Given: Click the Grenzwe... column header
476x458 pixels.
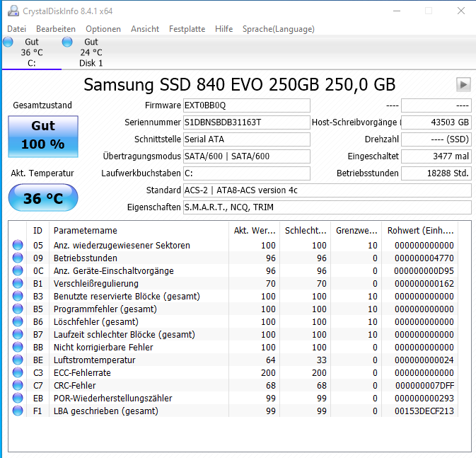Looking at the screenshot, I should (356, 231).
